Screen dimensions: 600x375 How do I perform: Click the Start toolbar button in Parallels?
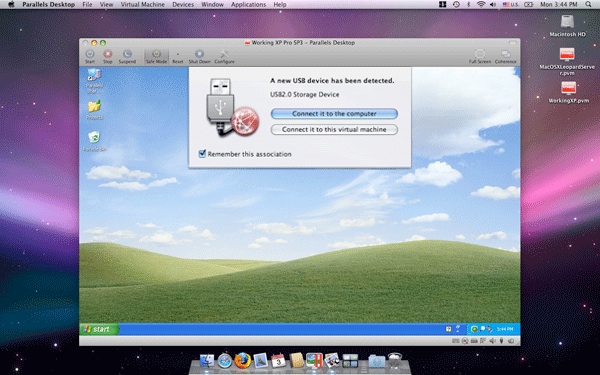coord(90,56)
